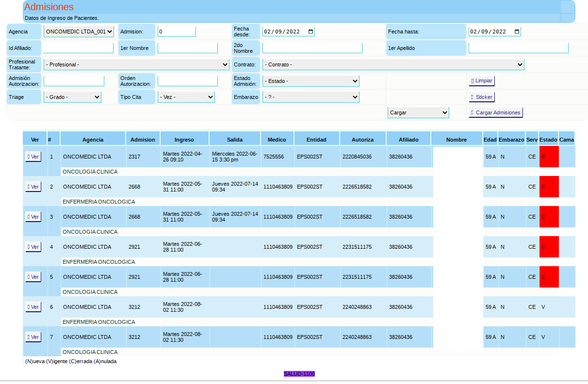The image size is (588, 384).
Task: Click the Id Afiliado input field
Action: tap(78, 48)
